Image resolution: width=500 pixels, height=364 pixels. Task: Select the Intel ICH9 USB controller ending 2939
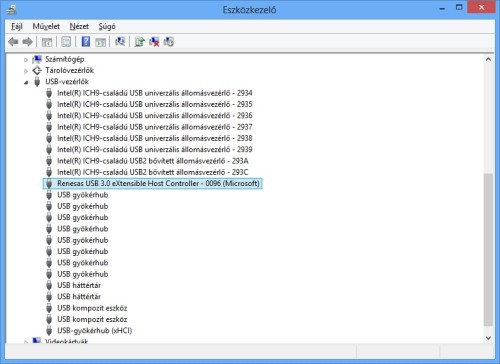coord(155,150)
